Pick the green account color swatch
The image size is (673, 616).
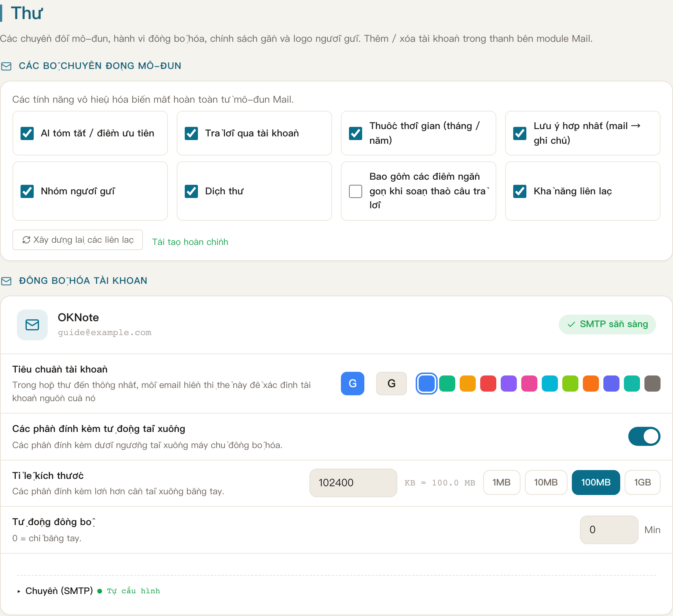[447, 384]
